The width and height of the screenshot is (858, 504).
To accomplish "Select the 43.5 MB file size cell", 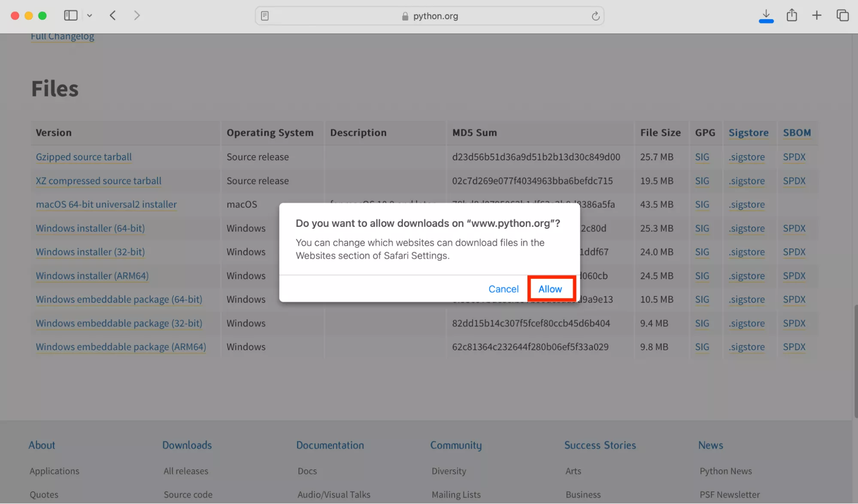I will point(657,205).
